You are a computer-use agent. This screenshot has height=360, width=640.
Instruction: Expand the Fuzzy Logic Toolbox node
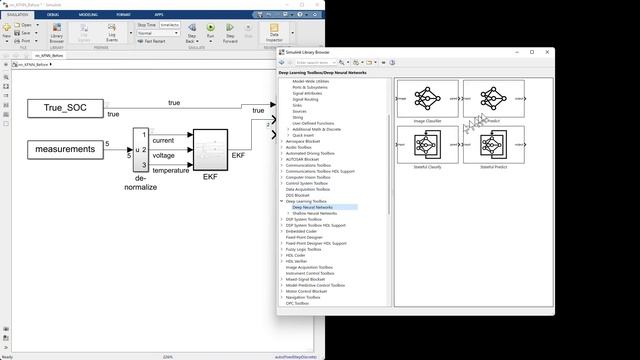click(x=282, y=249)
